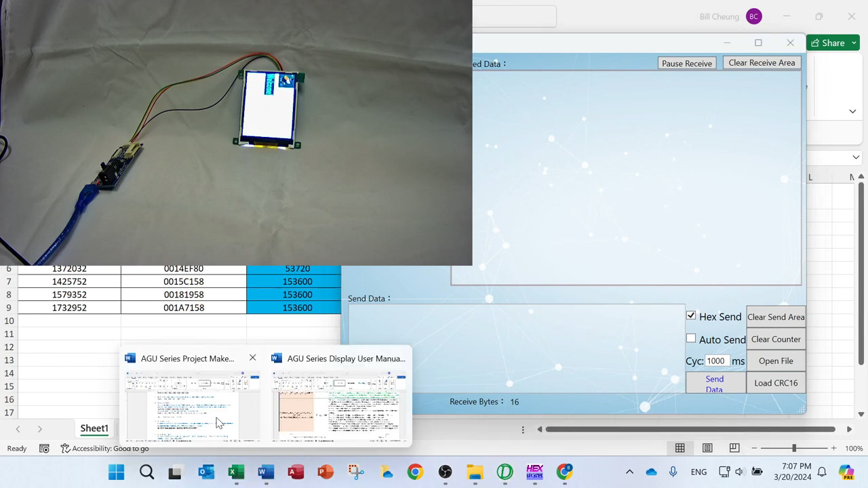Select the Sheet1 tab
Viewport: 868px width, 488px height.
94,428
